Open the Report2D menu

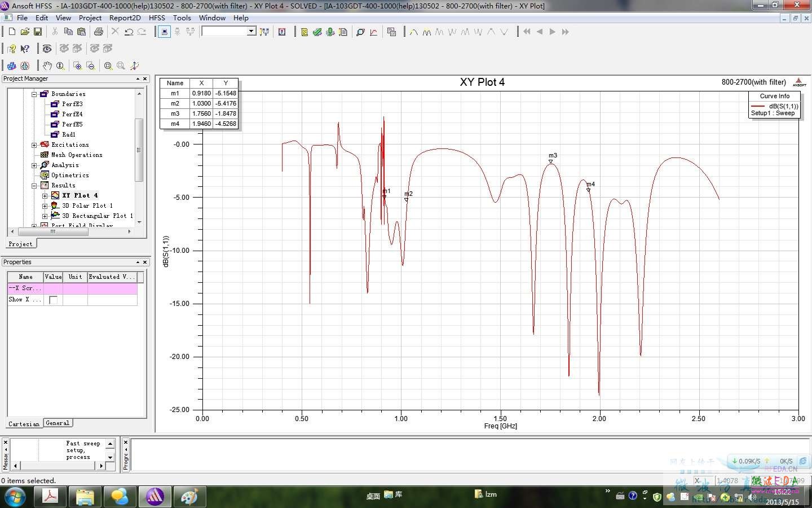[125, 17]
